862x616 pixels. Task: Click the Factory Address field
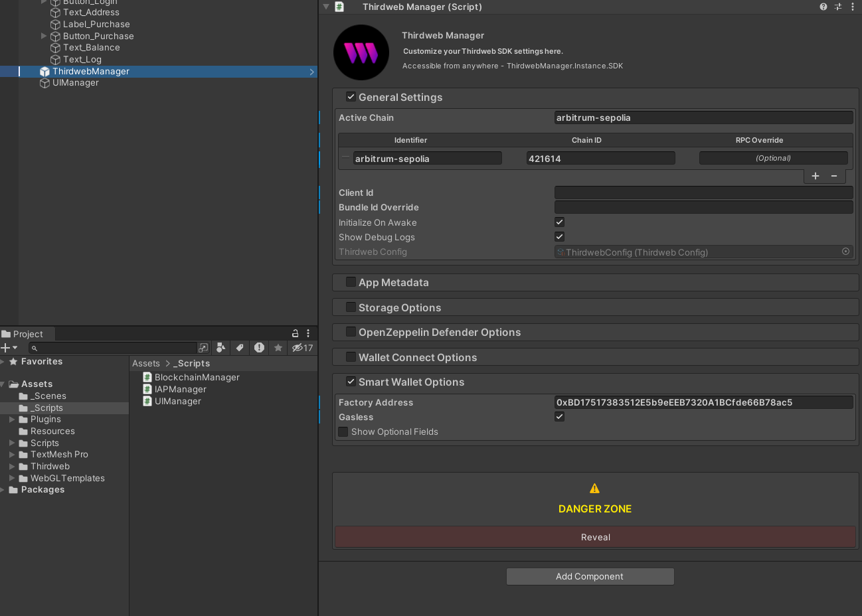(x=704, y=402)
